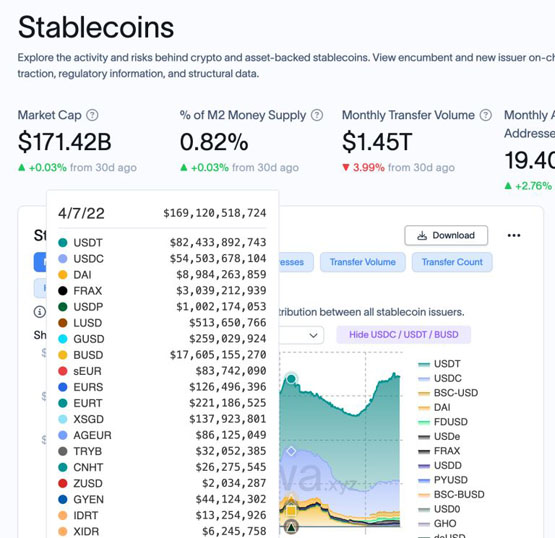Open the three-dots more options menu

(x=514, y=235)
